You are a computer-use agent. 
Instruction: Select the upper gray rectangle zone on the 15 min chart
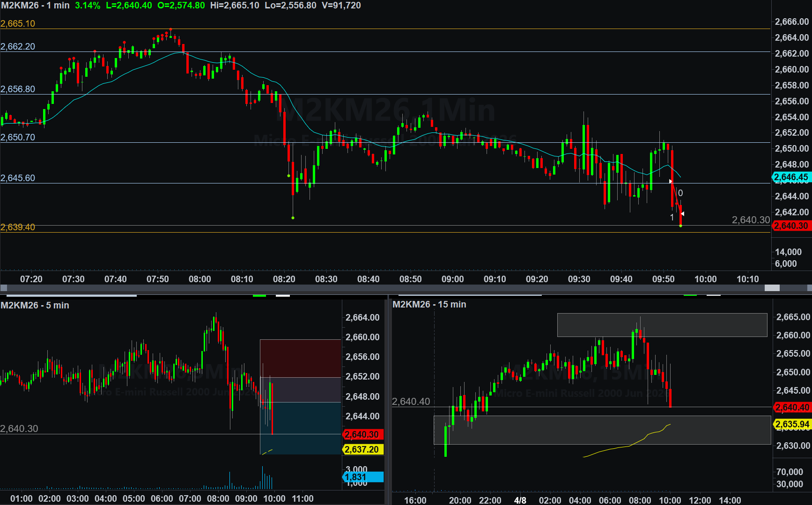tap(662, 325)
